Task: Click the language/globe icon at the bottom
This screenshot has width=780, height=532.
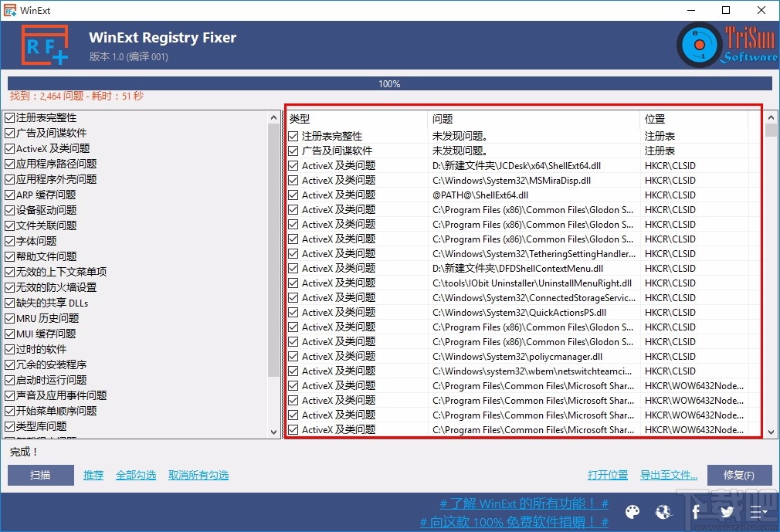Action: click(663, 512)
